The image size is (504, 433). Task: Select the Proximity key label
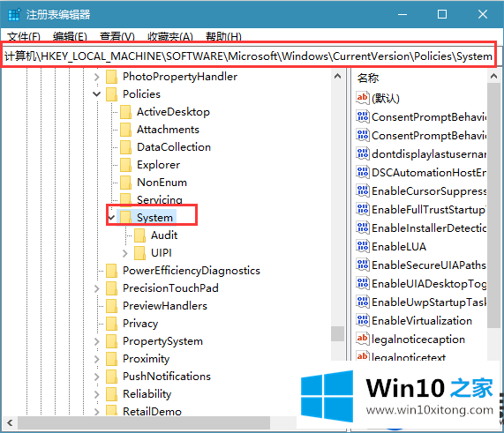tap(146, 359)
